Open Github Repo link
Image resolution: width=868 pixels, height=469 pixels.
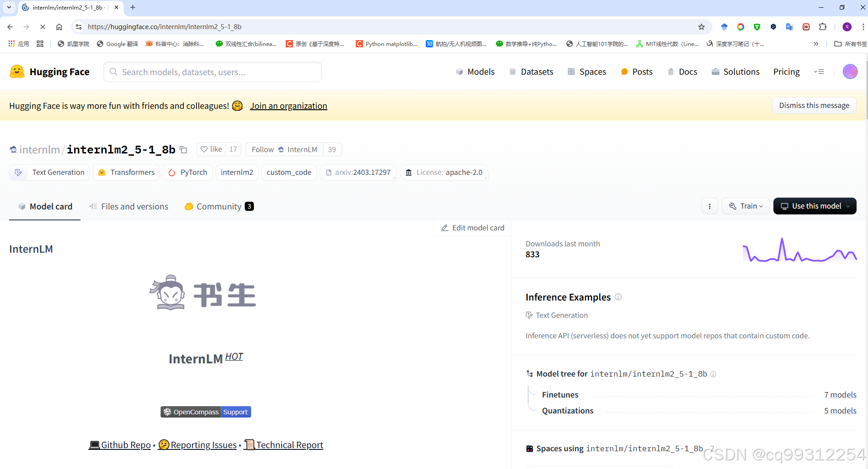[x=120, y=445]
